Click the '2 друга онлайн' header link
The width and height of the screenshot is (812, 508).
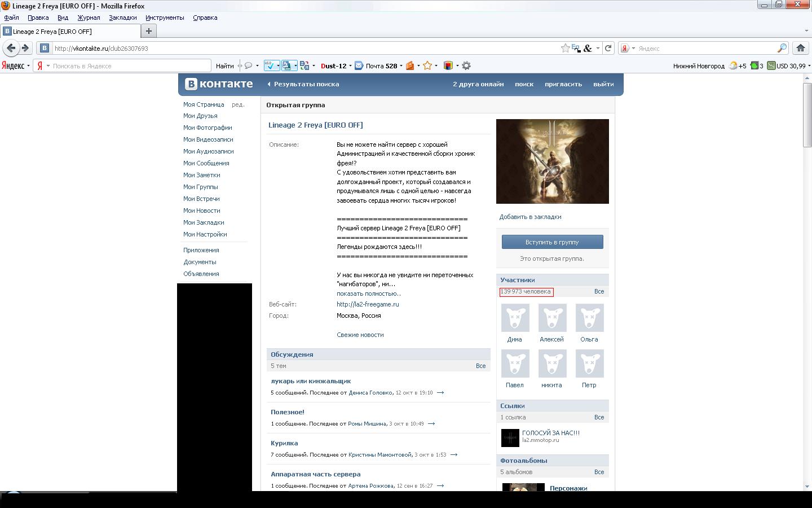[x=478, y=84]
